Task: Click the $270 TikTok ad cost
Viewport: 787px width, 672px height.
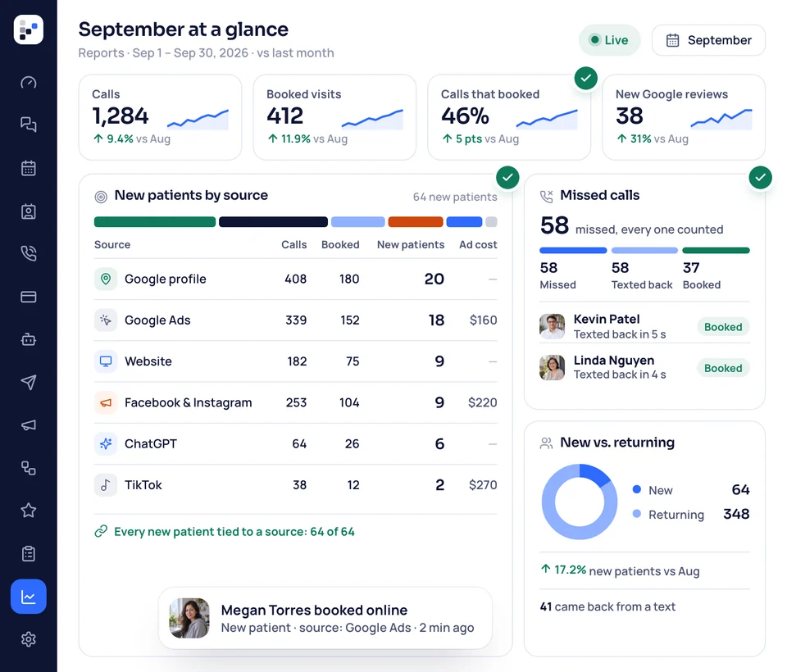Action: click(x=483, y=485)
